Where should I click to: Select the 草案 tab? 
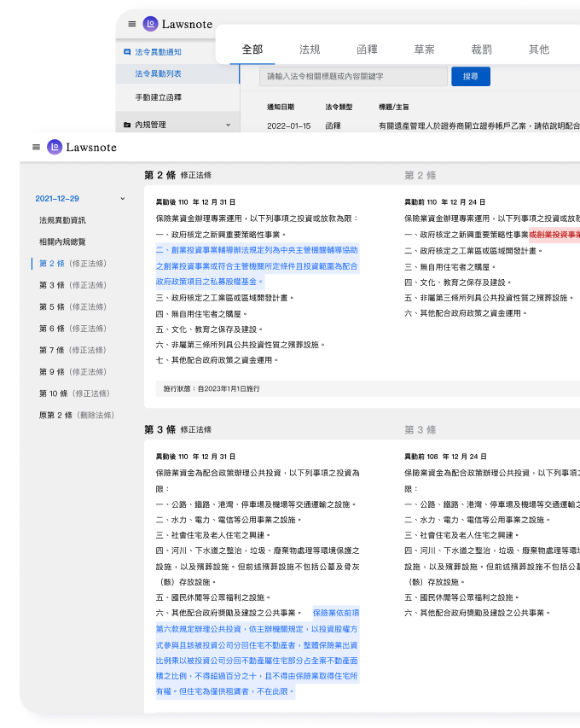(424, 50)
